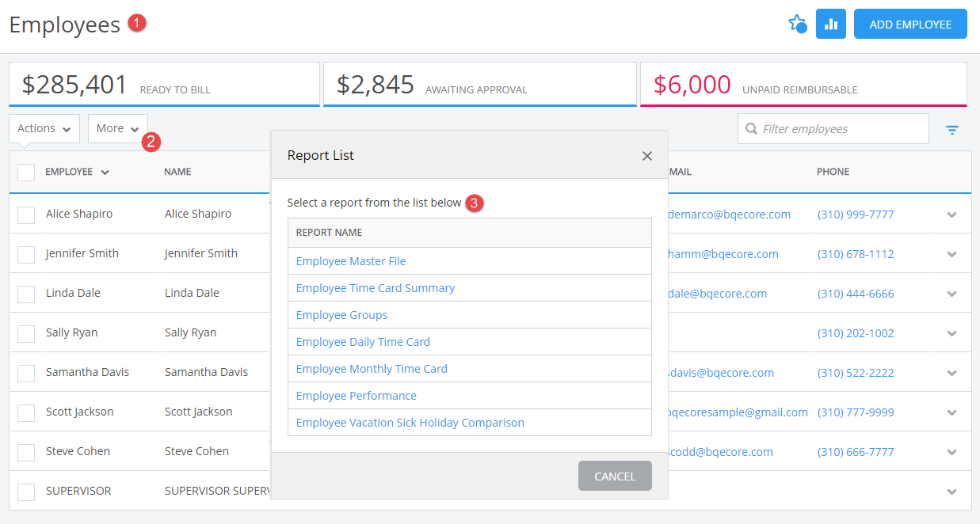The width and height of the screenshot is (980, 524).
Task: Click phone number (310) 777-9999
Action: click(x=856, y=412)
